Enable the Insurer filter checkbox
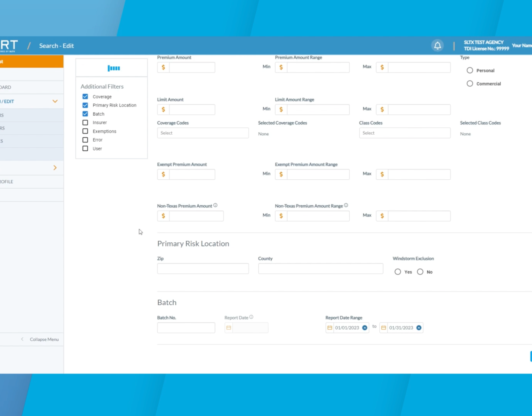Screen dimensions: 532x416 click(x=85, y=122)
